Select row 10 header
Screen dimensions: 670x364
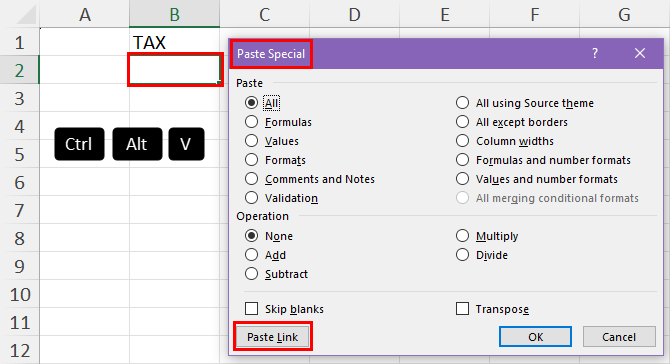pyautogui.click(x=20, y=294)
